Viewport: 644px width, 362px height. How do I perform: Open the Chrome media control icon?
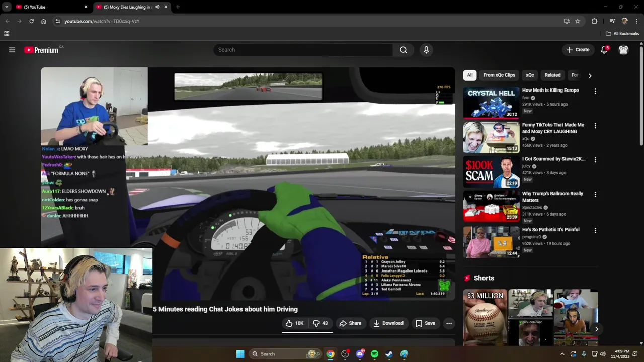coord(612,21)
